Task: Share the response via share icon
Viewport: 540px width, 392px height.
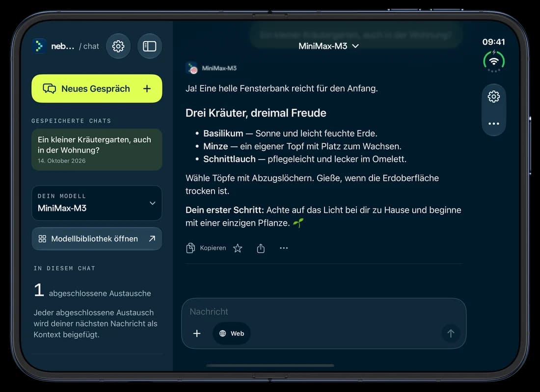Action: click(261, 248)
